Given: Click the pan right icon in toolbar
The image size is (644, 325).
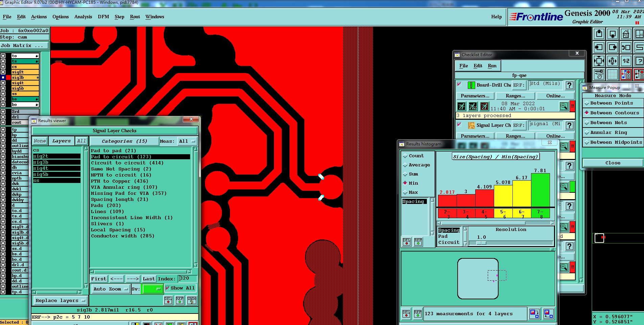Looking at the screenshot, I should (x=613, y=47).
